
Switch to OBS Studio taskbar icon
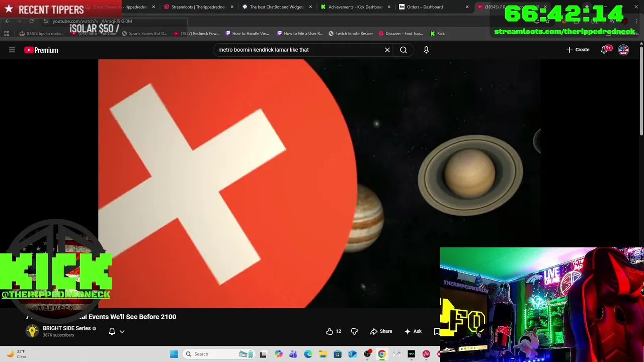[x=367, y=354]
